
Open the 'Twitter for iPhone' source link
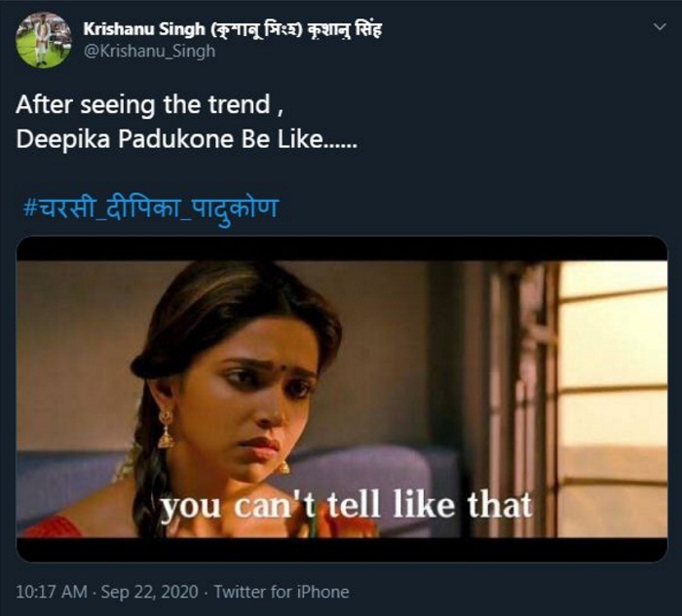(x=281, y=592)
